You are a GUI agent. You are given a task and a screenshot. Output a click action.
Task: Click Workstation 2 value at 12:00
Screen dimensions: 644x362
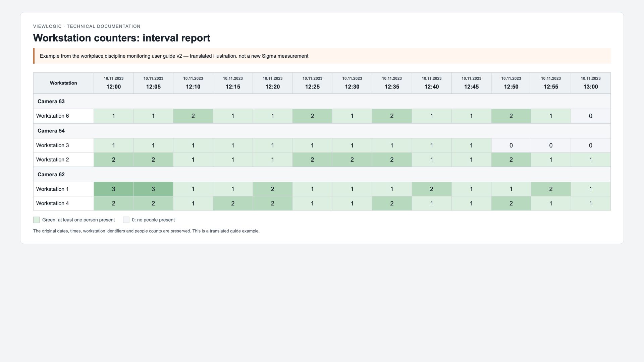click(113, 160)
